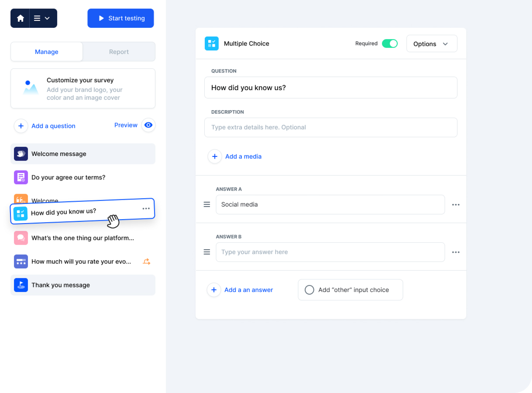Toggle the Preview eye icon
The height and width of the screenshot is (393, 532).
[x=148, y=125]
